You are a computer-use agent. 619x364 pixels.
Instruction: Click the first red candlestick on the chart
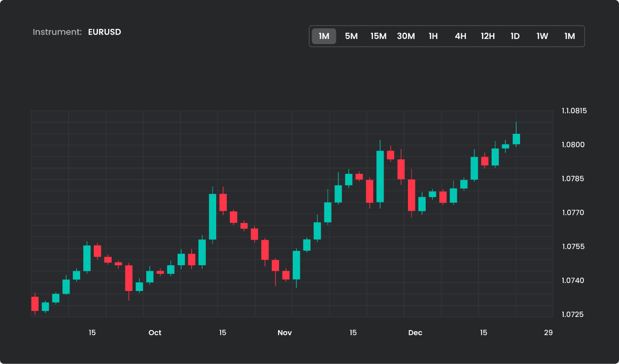coord(35,304)
